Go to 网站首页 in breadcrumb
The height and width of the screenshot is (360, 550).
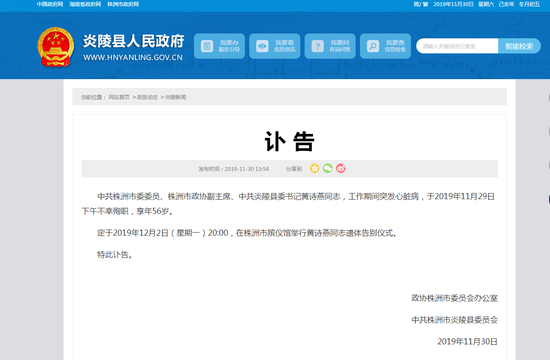pyautogui.click(x=119, y=97)
